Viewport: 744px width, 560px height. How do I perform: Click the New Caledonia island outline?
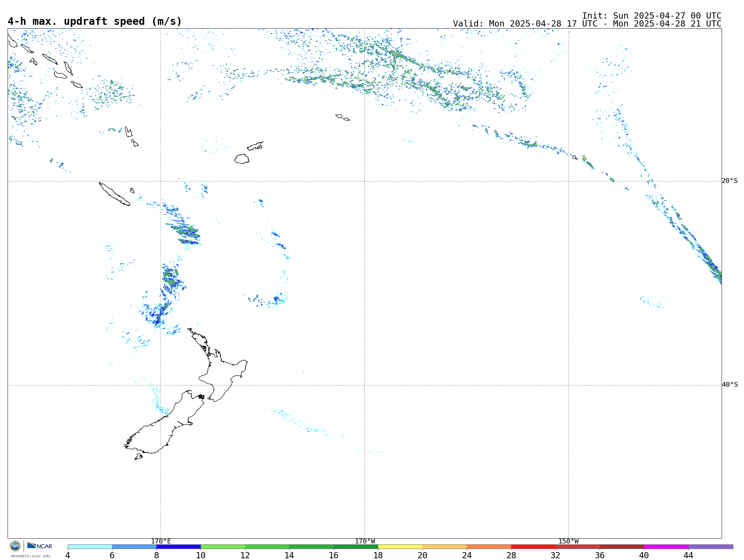(114, 194)
